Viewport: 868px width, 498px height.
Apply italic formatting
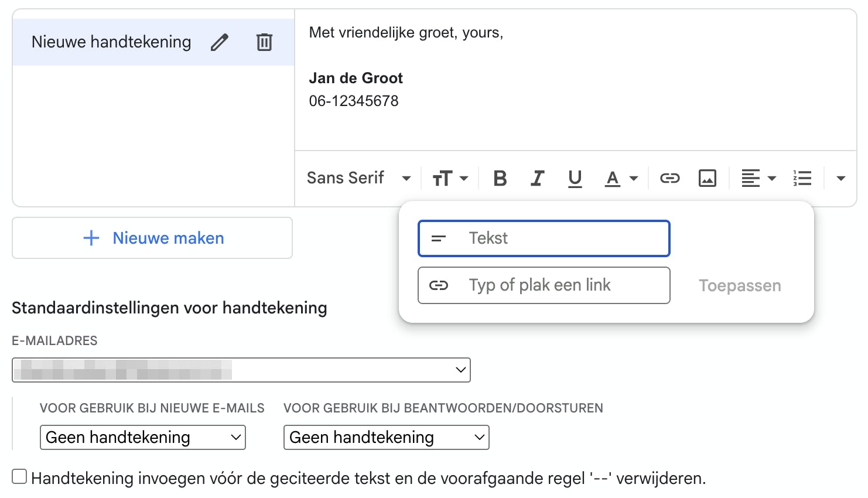point(537,178)
